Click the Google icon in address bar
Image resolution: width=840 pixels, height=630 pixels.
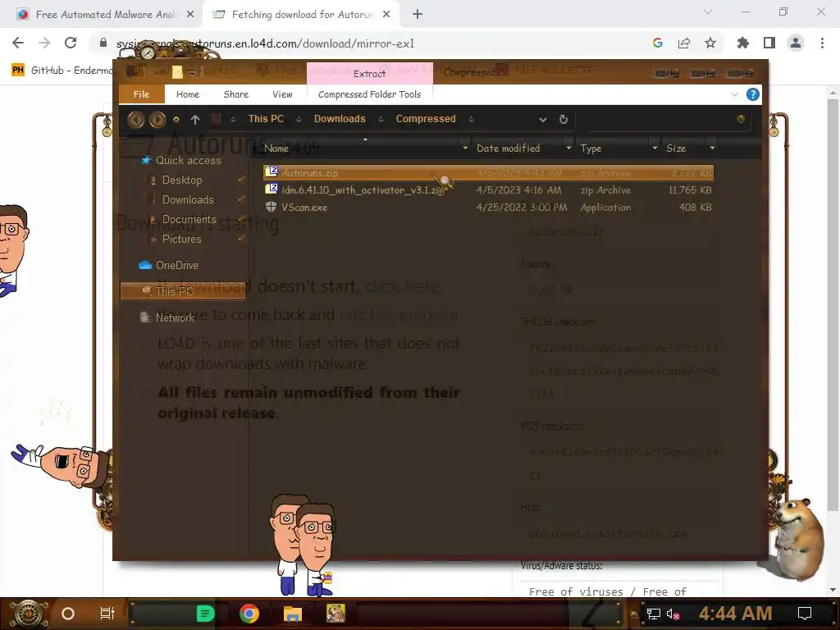(x=658, y=43)
